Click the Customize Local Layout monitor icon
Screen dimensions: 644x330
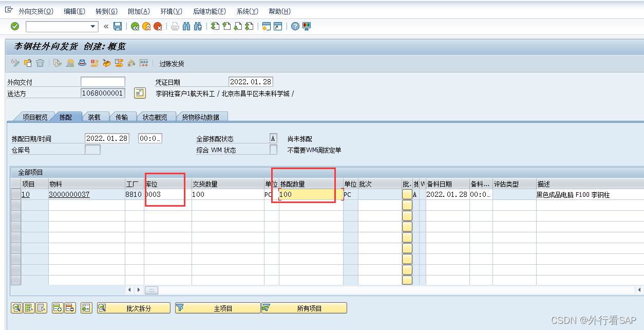[x=307, y=26]
